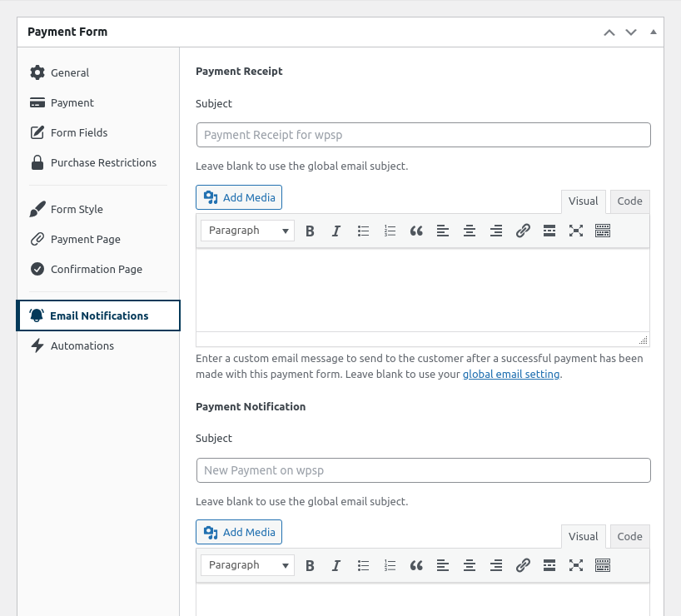Click the Payment Notification Subject field
Viewport: 681px width, 616px height.
[423, 470]
